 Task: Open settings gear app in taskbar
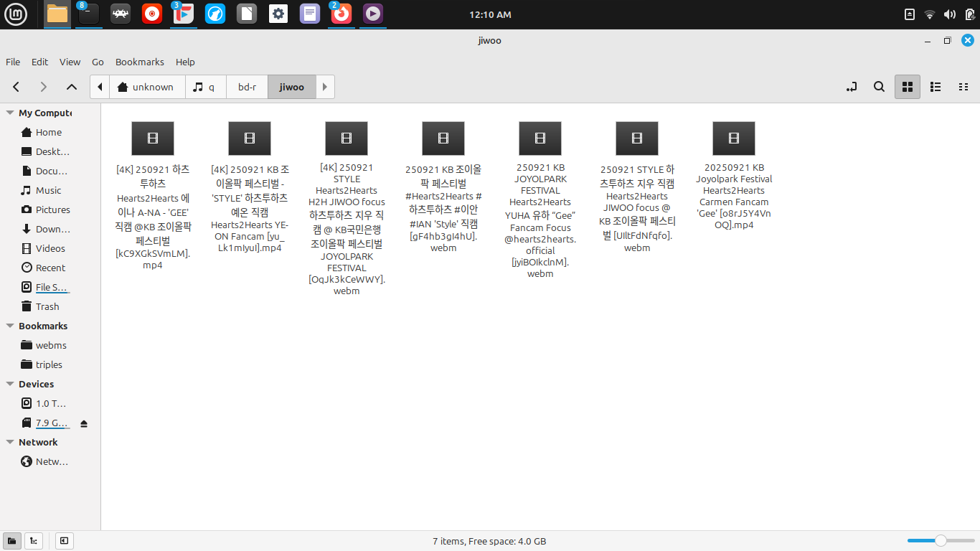278,14
